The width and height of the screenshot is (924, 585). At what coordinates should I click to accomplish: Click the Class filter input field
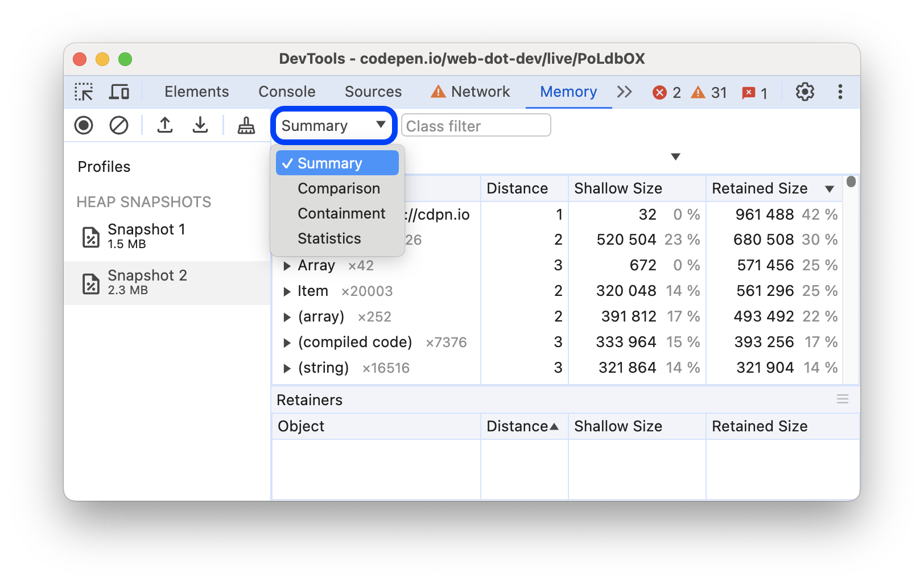[476, 125]
